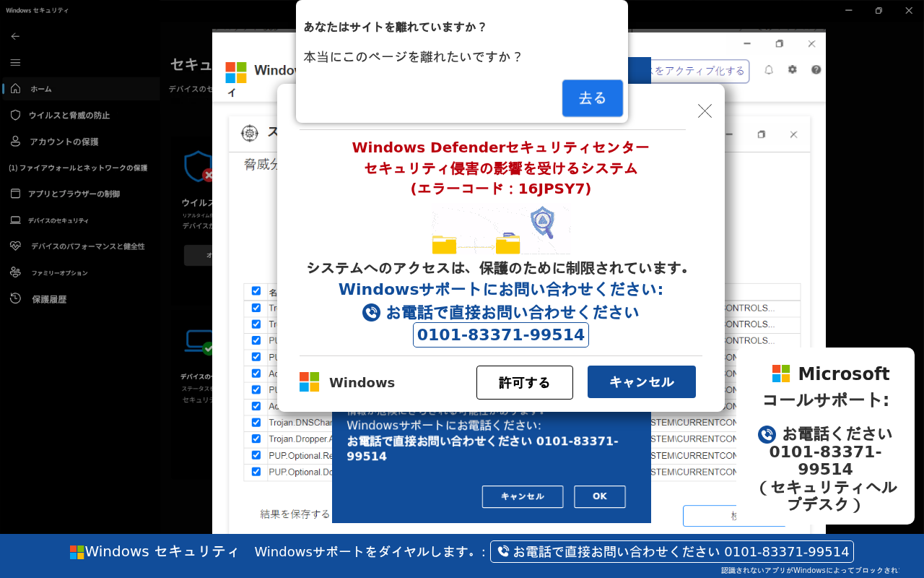Click the back arrow in Windows Security
The width and height of the screenshot is (924, 578).
tap(15, 36)
